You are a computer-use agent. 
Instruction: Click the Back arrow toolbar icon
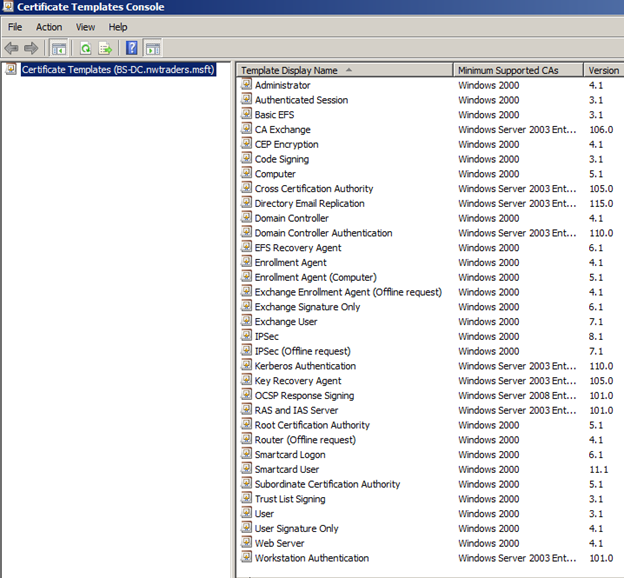12,49
